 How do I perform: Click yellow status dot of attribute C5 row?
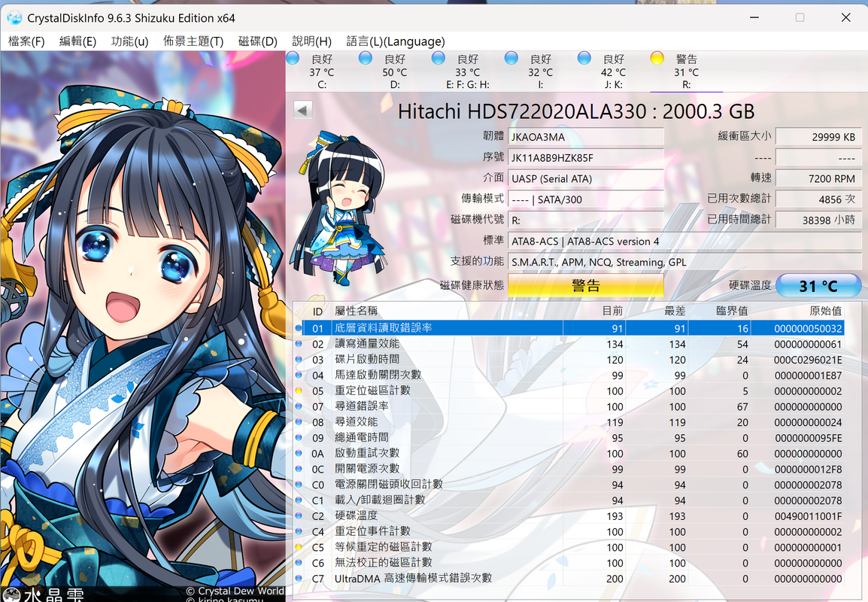tap(299, 547)
